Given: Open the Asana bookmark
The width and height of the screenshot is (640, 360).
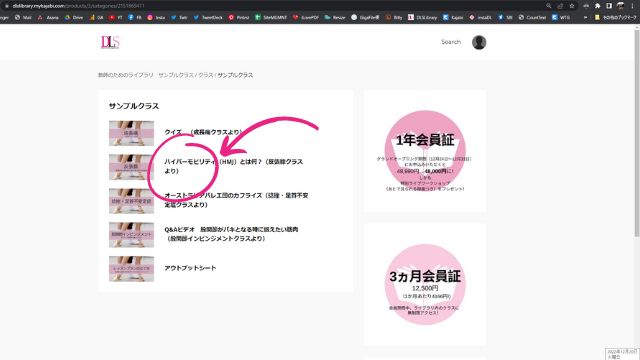Looking at the screenshot, I should pos(48,18).
